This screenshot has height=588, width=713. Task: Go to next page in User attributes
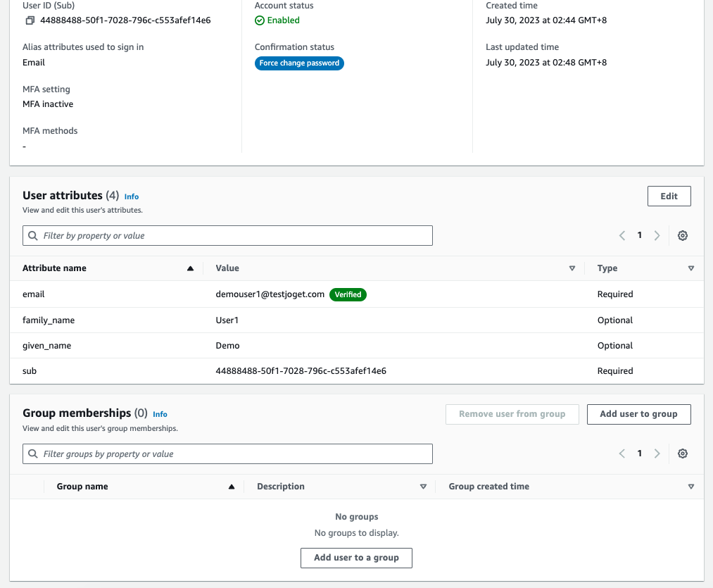coord(657,236)
